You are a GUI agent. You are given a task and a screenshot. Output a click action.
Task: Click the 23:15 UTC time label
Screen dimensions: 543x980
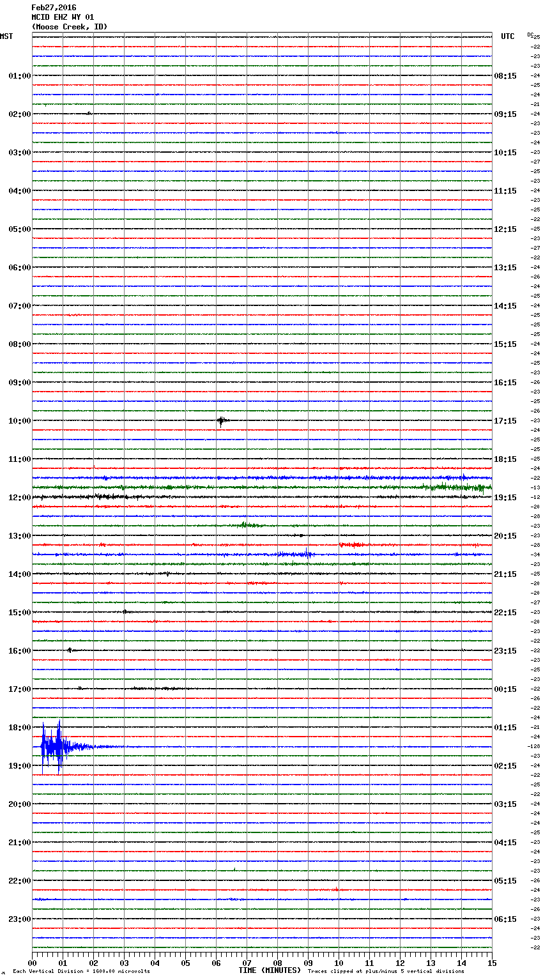(x=505, y=651)
